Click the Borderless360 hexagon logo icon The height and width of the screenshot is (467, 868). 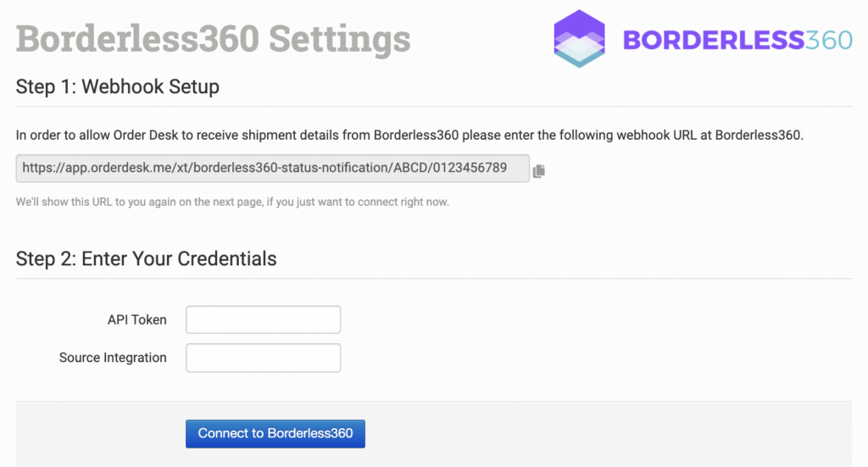tap(580, 39)
